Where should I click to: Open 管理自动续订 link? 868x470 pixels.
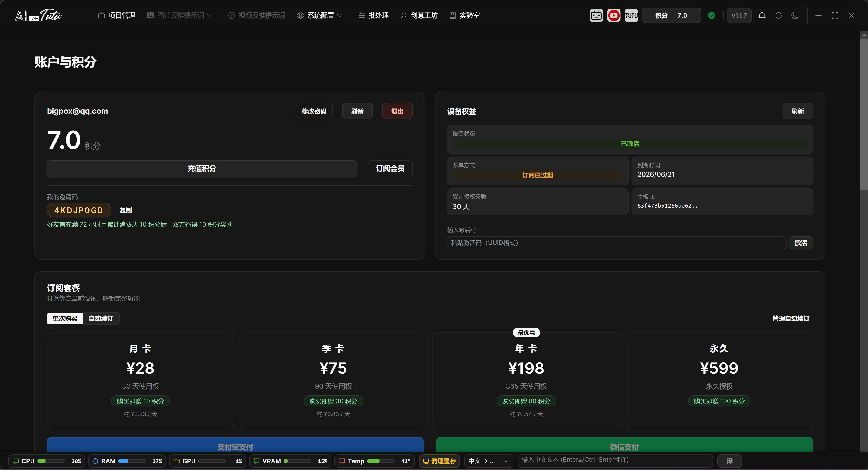coord(791,318)
